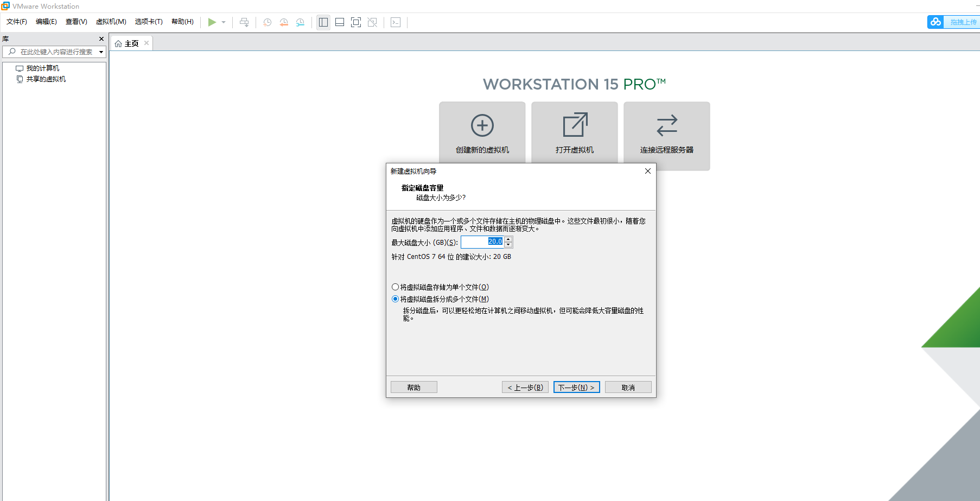Open the power button dropdown arrow
Image resolution: width=980 pixels, height=501 pixels.
pos(223,22)
